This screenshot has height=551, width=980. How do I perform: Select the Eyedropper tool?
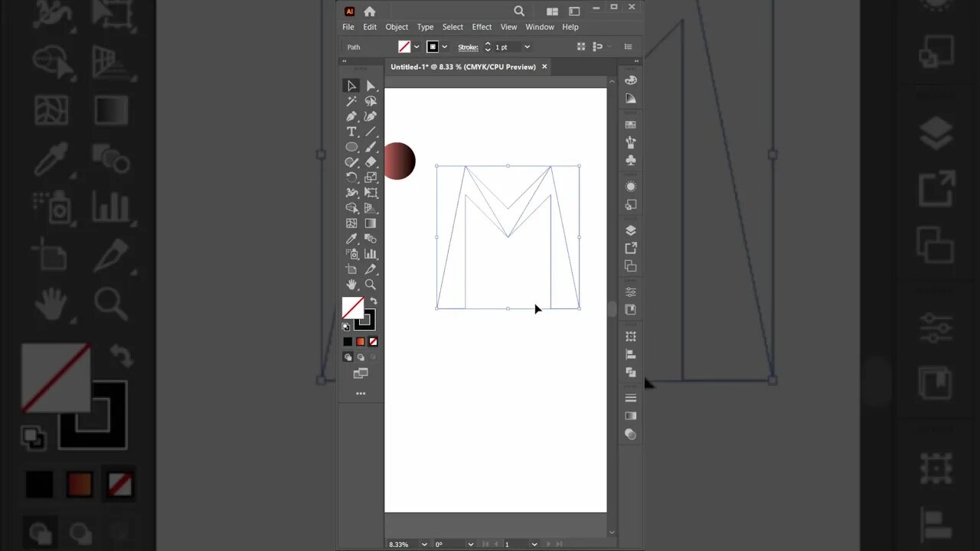click(351, 239)
